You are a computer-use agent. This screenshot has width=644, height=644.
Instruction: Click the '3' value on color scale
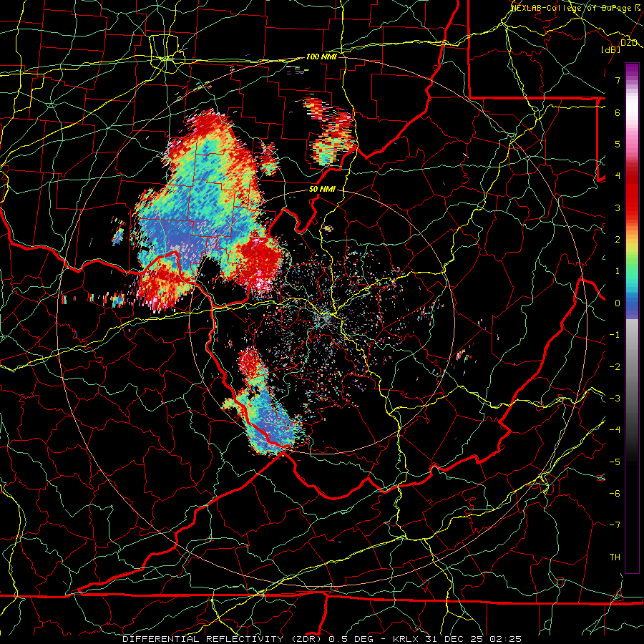coord(618,208)
